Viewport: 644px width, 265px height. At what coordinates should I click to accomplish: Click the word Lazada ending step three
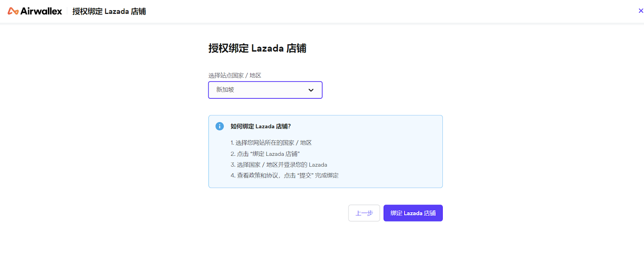(318, 165)
